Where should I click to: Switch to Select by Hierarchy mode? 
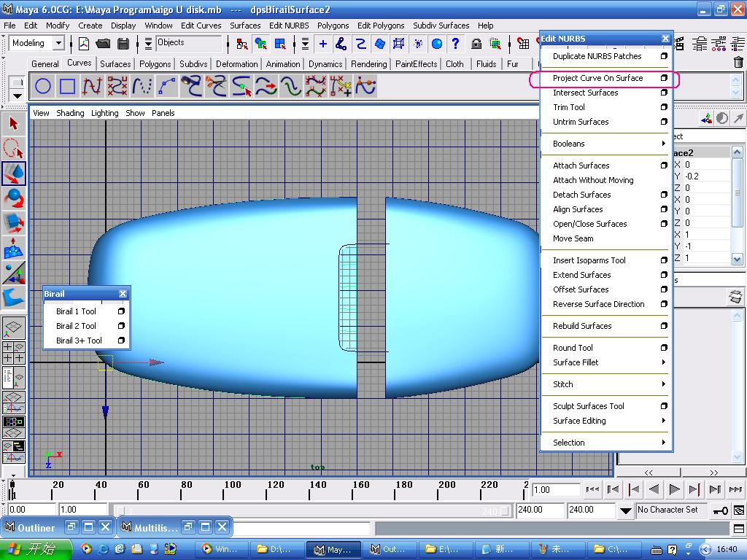tap(242, 44)
